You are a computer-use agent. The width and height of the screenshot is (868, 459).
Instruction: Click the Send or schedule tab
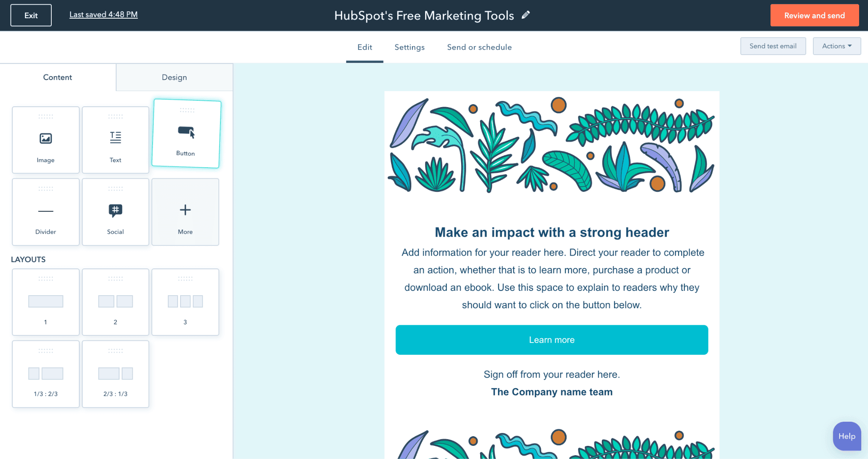click(479, 47)
